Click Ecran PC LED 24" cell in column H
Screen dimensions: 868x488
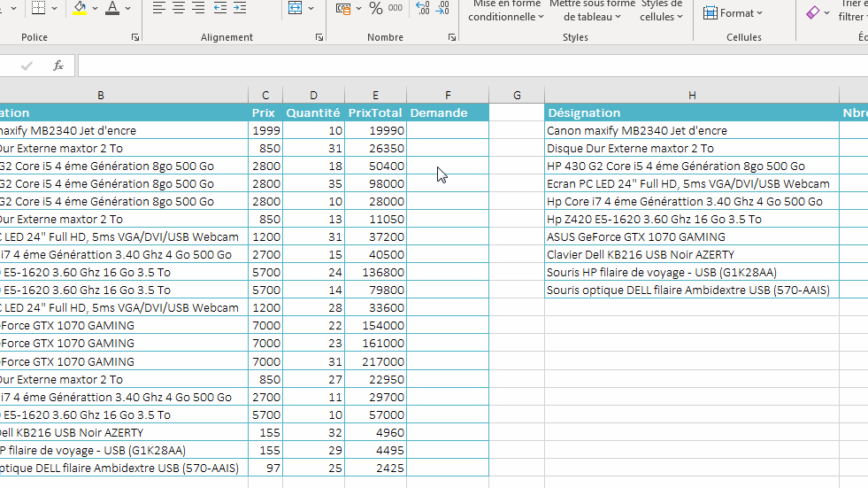coord(692,183)
